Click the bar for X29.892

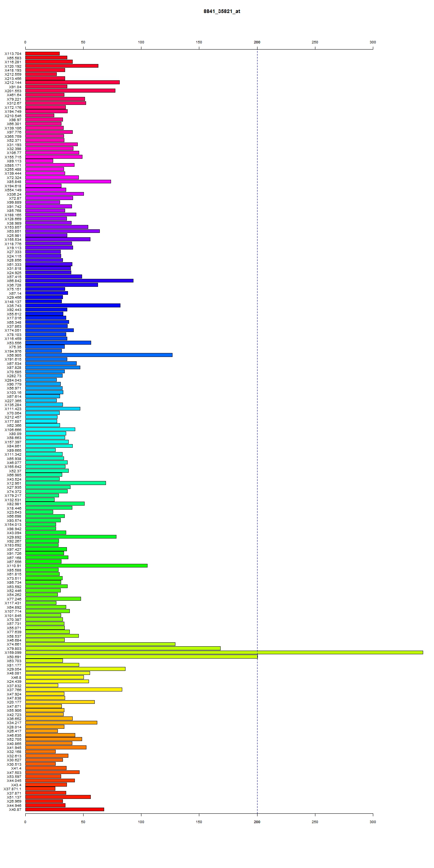pos(71,537)
